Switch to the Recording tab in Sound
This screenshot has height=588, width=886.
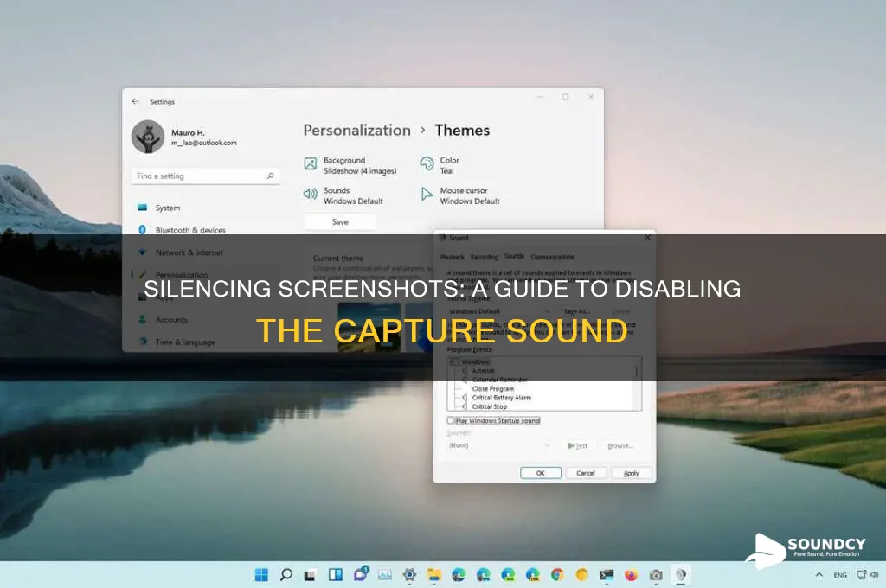[485, 257]
